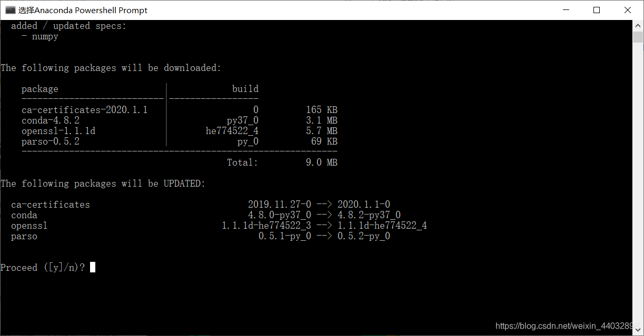Select the ca-certificates update line
The image size is (644, 336).
point(50,204)
